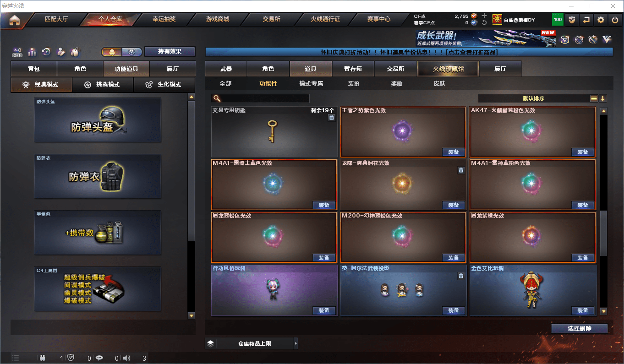Click the power exit icon
This screenshot has height=364, width=624.
pos(615,20)
